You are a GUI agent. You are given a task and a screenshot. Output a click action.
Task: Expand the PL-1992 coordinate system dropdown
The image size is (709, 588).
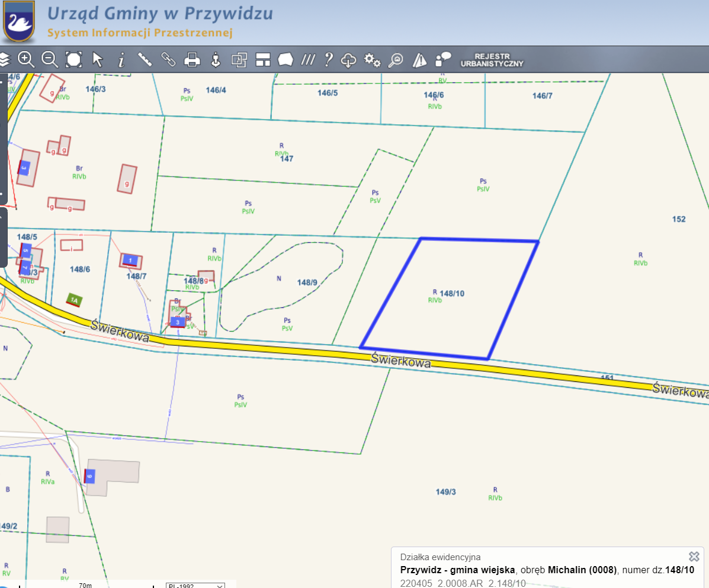click(195, 586)
